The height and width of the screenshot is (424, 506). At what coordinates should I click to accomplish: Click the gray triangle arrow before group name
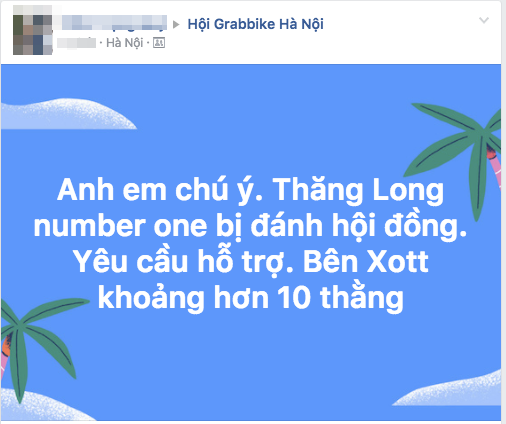click(x=176, y=24)
